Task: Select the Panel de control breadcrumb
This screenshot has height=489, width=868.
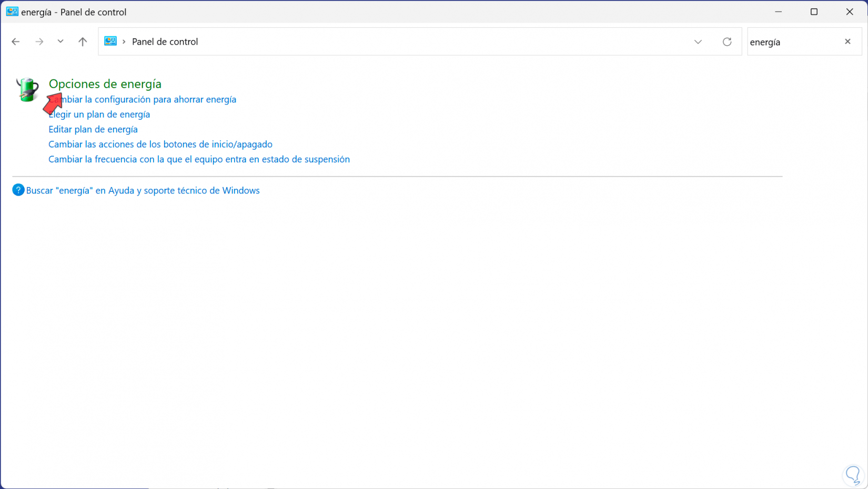Action: pyautogui.click(x=165, y=42)
